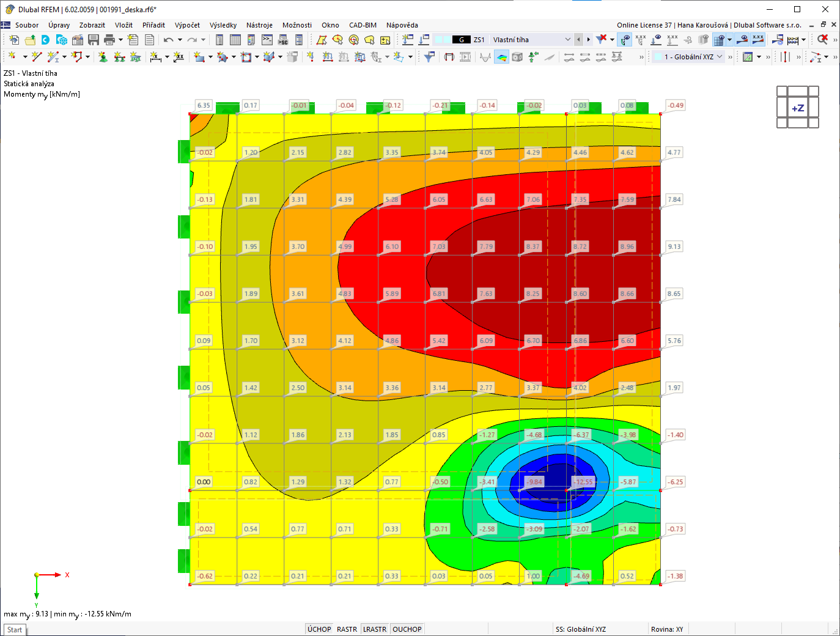Toggle extreme values x.xx highlighted icon
Image resolution: width=840 pixels, height=636 pixels.
tap(758, 40)
